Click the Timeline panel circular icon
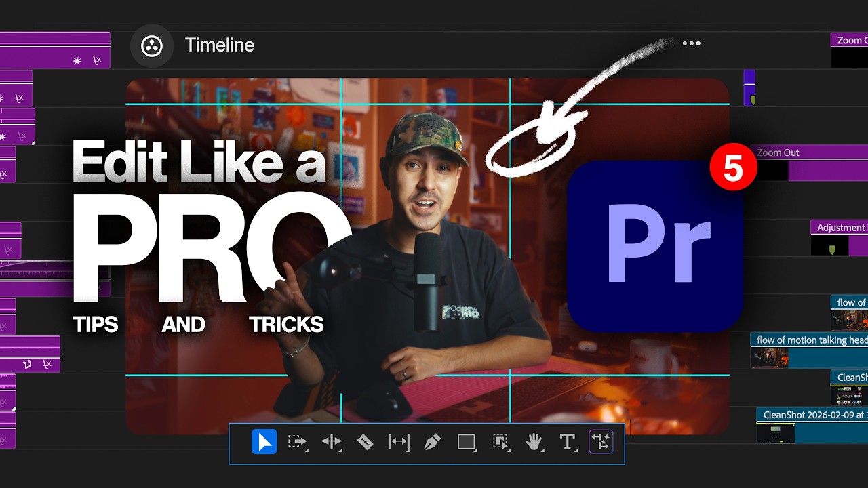Screen dimensions: 868x488 [152, 45]
